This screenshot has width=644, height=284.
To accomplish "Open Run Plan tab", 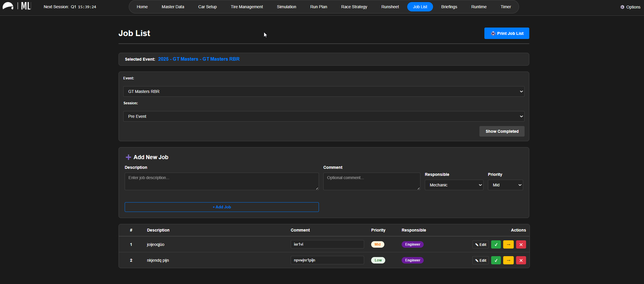I will [x=319, y=7].
